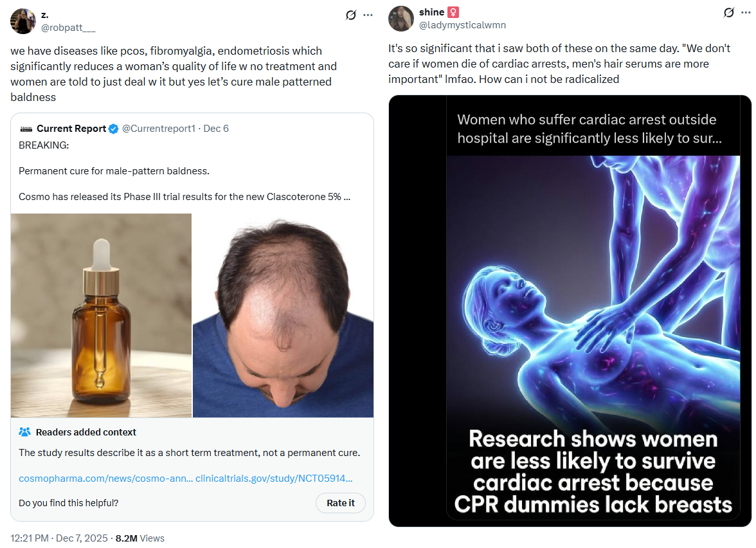Rate the community note with Rate it
Viewport: 756px width, 548px height.
coord(341,503)
